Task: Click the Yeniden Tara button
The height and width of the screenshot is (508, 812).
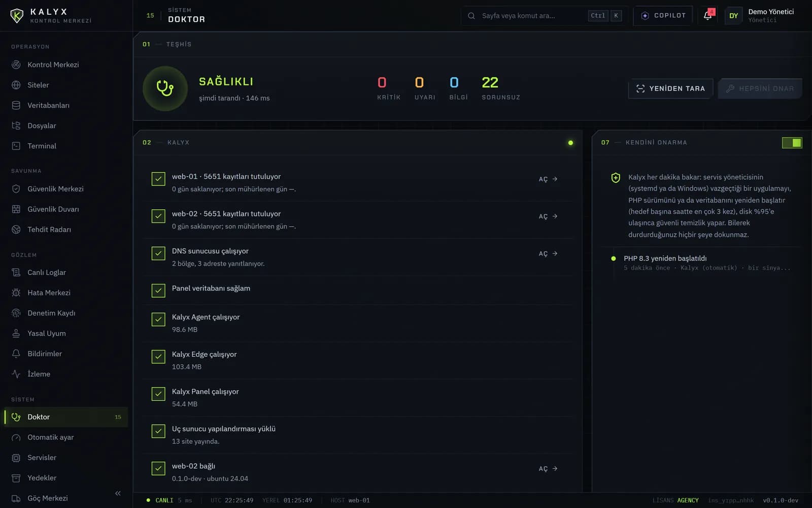Action: 670,88
